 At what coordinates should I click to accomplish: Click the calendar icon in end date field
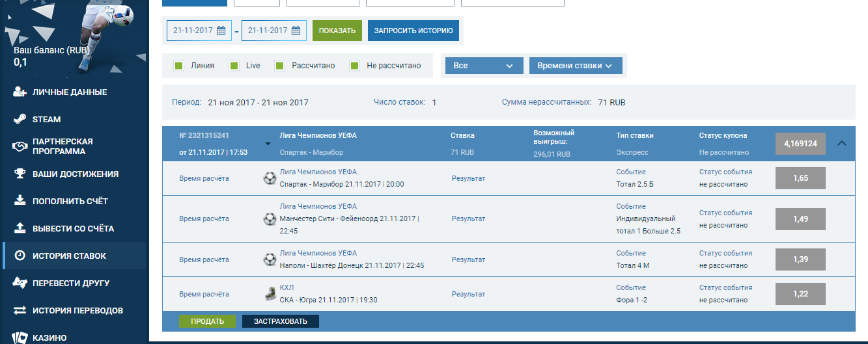click(296, 31)
